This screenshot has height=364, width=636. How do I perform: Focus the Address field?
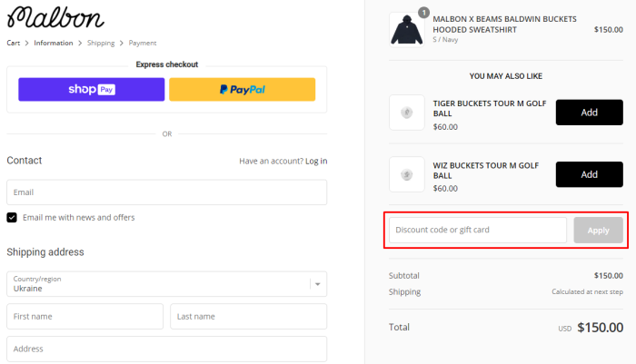point(166,349)
